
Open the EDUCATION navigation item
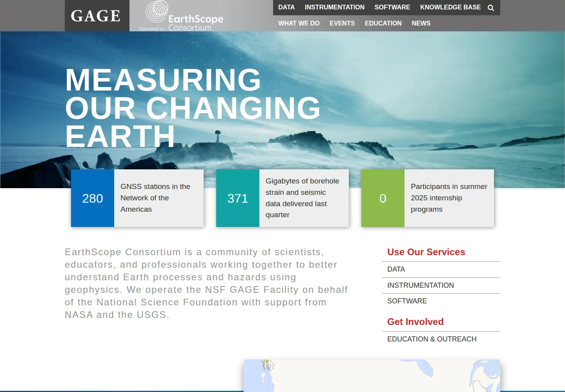(x=383, y=24)
